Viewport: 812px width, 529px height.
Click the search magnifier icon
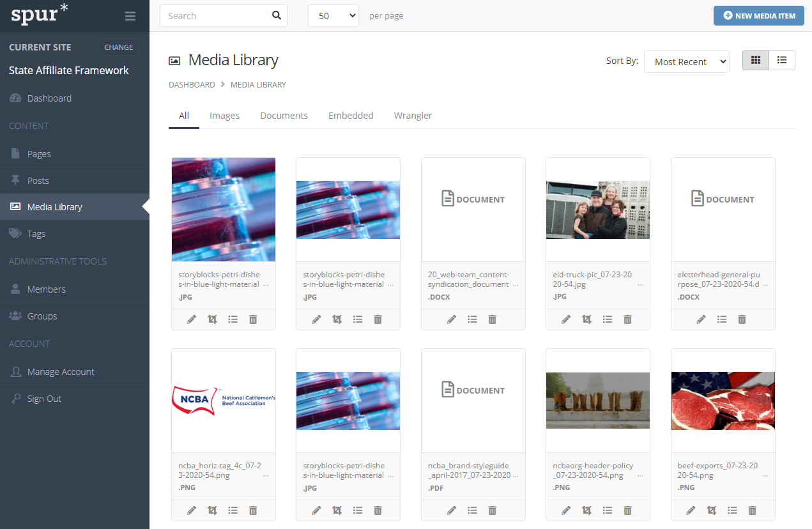click(x=276, y=15)
